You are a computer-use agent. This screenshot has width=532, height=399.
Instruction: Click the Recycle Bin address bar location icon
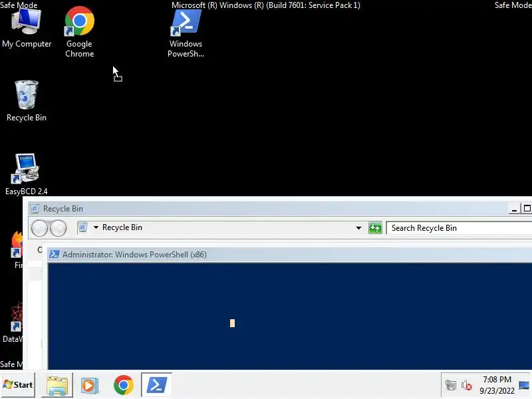(x=83, y=227)
